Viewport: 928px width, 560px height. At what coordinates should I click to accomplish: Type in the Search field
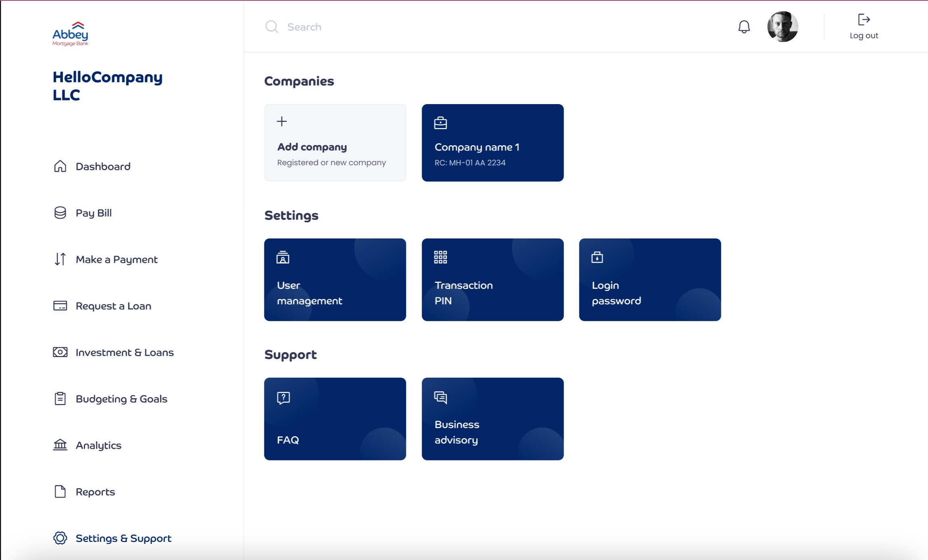tap(403, 27)
